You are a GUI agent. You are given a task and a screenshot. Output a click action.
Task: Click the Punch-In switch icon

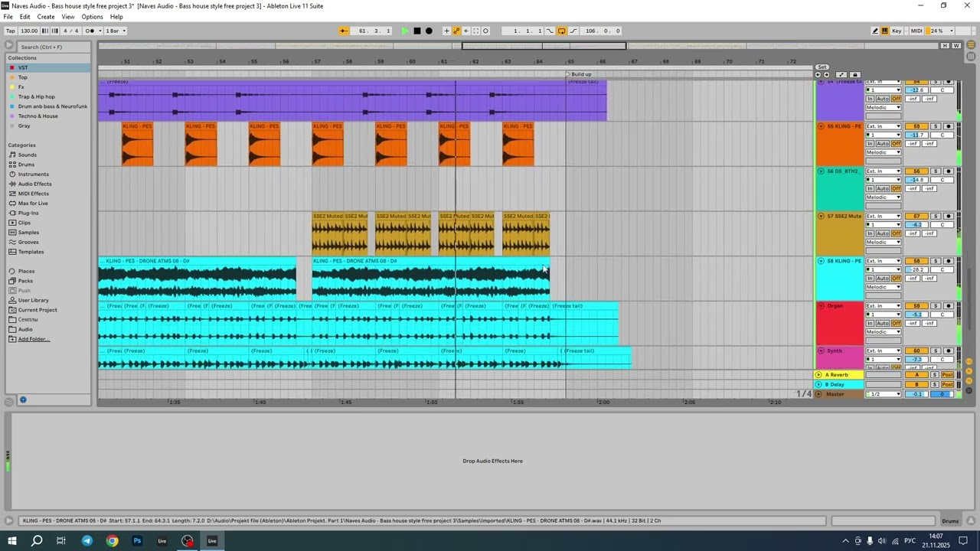pos(550,31)
